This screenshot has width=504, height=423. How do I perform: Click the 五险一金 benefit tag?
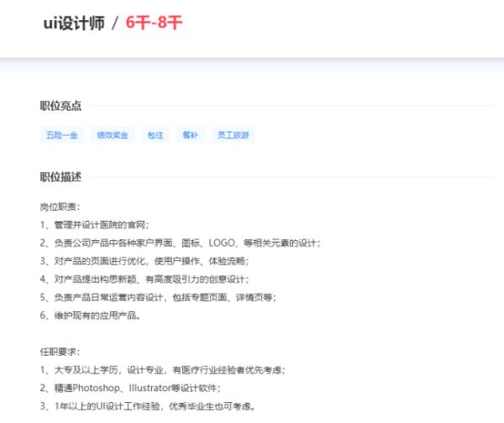coord(61,135)
